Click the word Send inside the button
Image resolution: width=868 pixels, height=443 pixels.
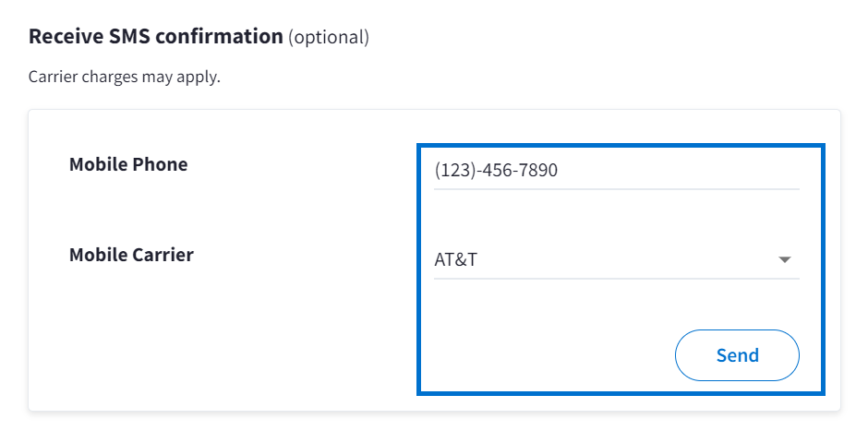pyautogui.click(x=737, y=355)
